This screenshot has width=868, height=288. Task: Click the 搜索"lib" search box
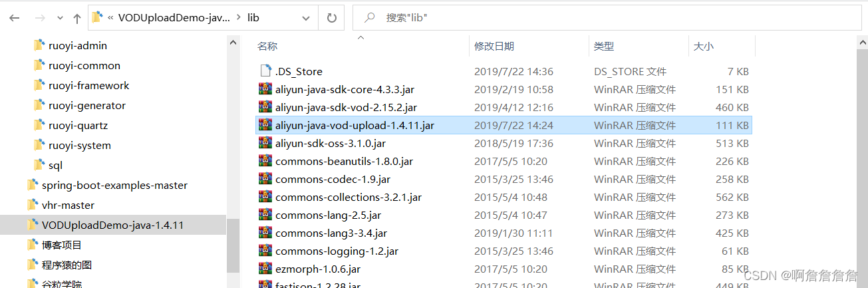610,18
